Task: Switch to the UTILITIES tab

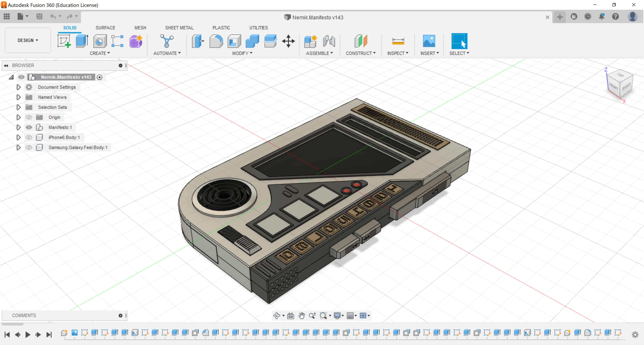Action: click(258, 28)
